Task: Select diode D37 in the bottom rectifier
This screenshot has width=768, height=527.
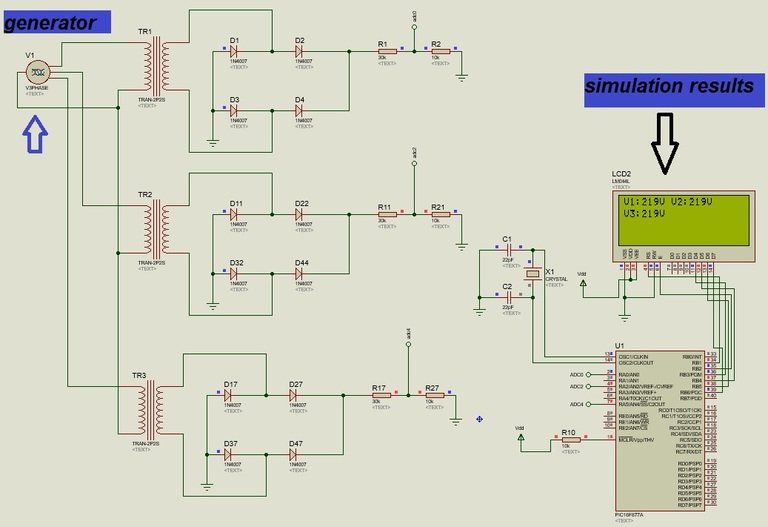Action: point(230,453)
